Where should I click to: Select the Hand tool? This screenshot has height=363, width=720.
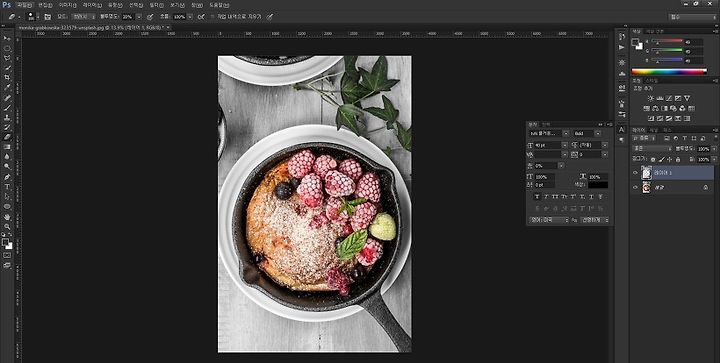click(7, 217)
